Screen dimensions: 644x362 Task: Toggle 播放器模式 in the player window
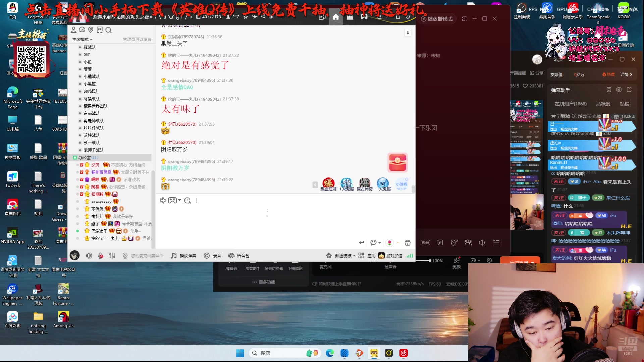[437, 19]
